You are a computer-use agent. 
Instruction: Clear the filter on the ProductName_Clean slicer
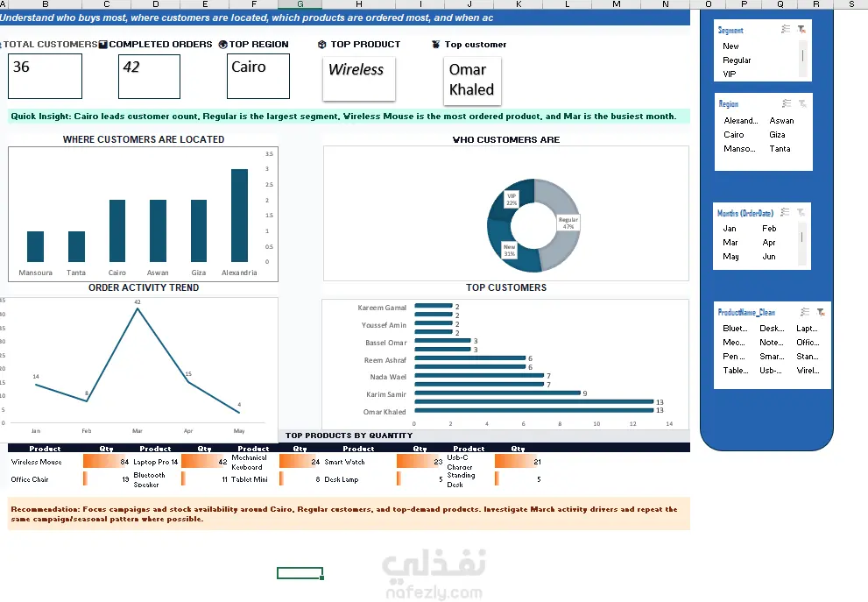(821, 312)
